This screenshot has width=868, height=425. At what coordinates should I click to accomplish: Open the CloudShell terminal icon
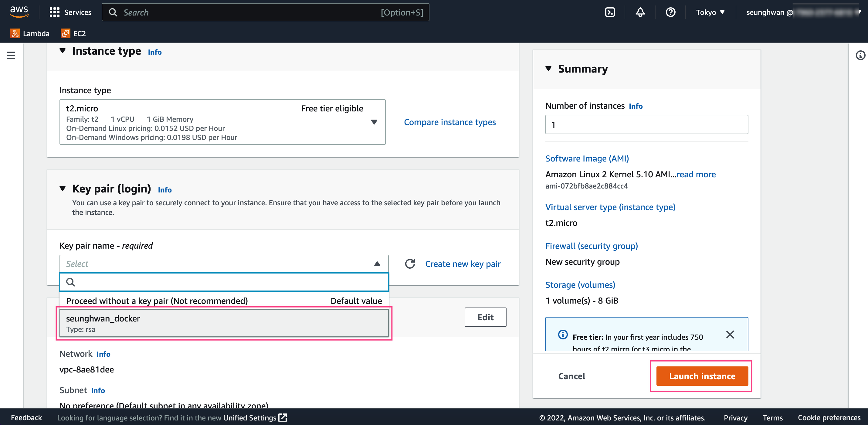pyautogui.click(x=609, y=12)
